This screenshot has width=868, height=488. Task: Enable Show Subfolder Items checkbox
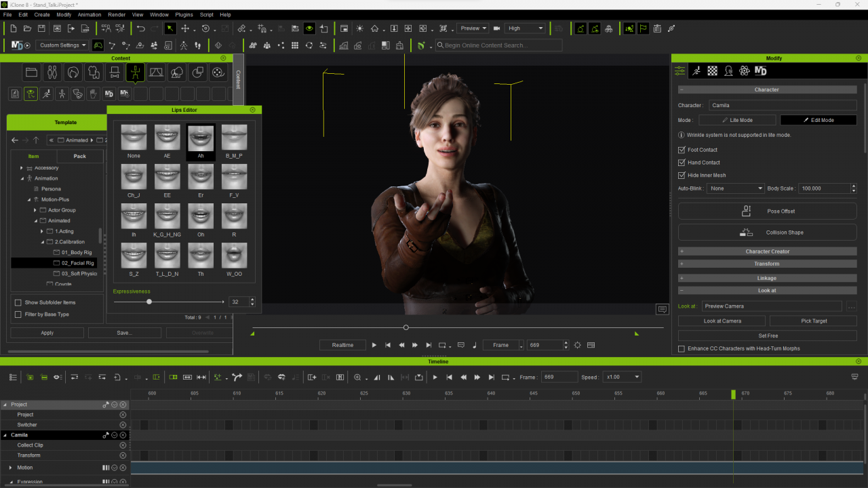click(x=18, y=302)
